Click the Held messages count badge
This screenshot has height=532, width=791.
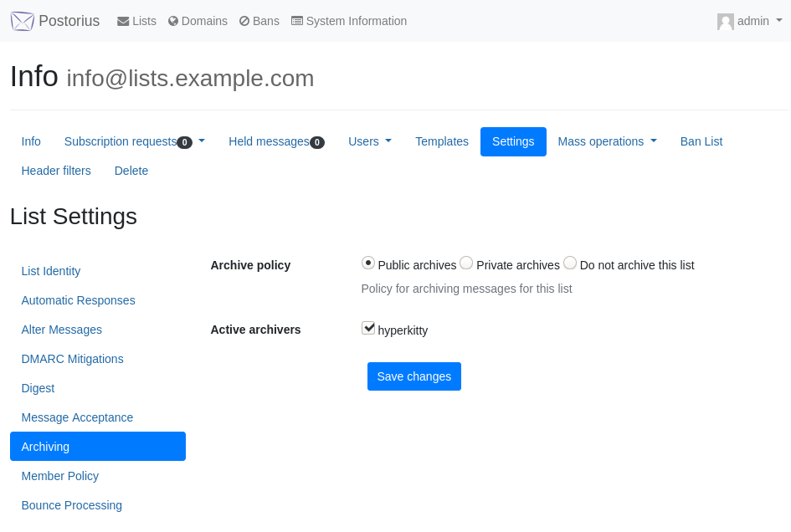pos(316,143)
